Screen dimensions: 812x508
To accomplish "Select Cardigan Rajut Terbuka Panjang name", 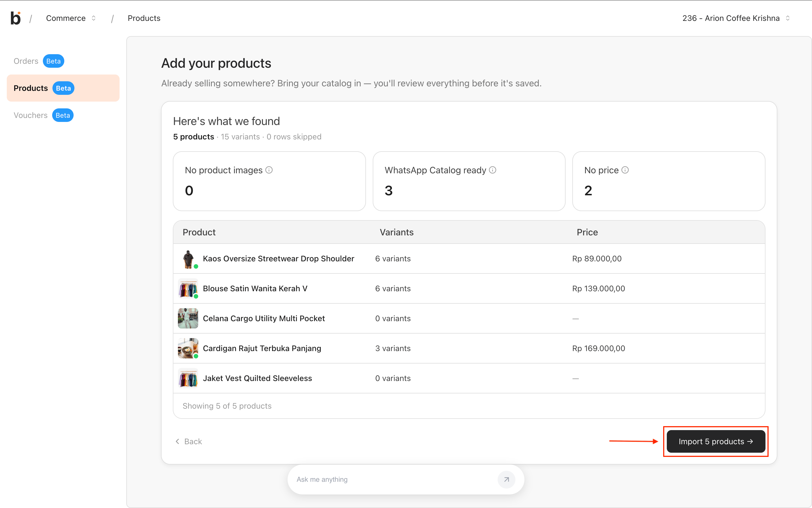I will coord(262,349).
